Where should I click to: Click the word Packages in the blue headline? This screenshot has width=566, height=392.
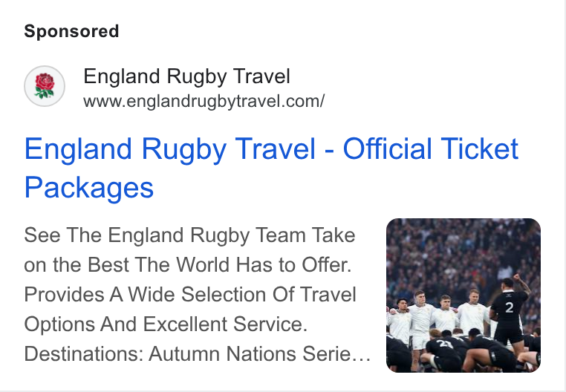tap(89, 188)
